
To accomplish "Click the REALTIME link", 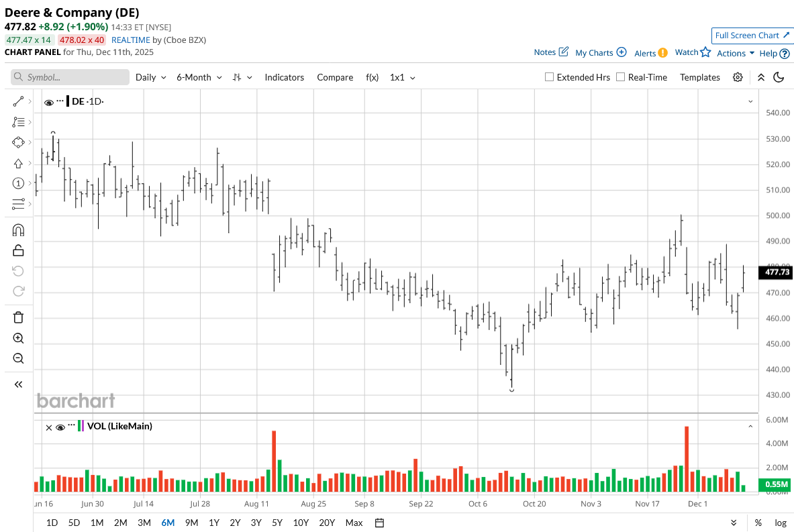I will click(131, 40).
